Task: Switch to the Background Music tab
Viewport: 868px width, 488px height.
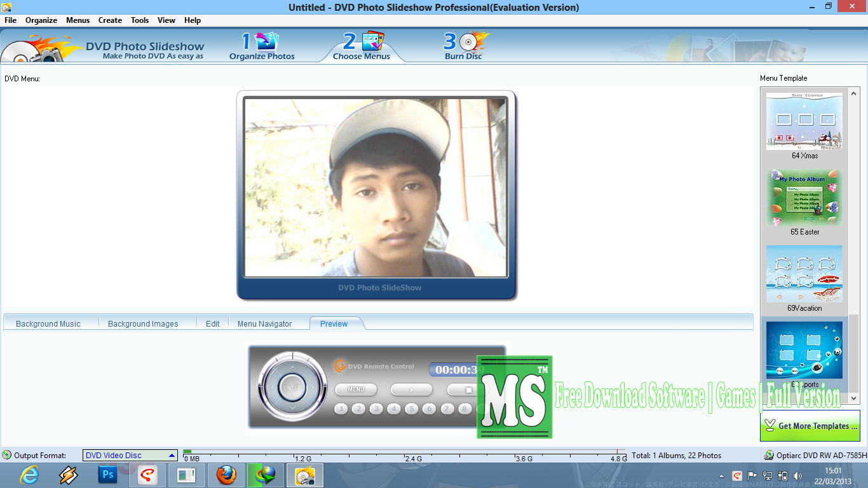Action: (x=48, y=323)
